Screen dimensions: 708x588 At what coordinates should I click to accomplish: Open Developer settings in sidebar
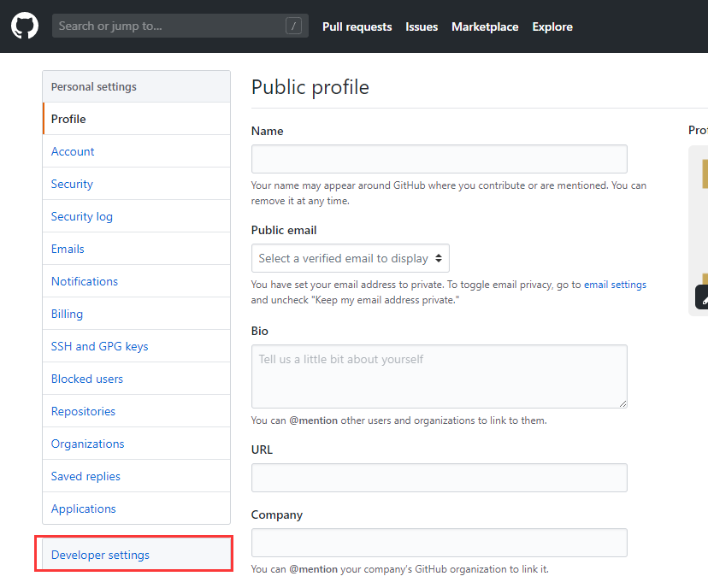tap(100, 555)
